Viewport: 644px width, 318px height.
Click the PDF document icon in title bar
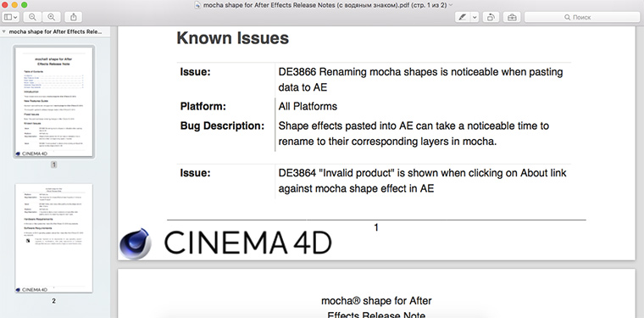click(198, 5)
